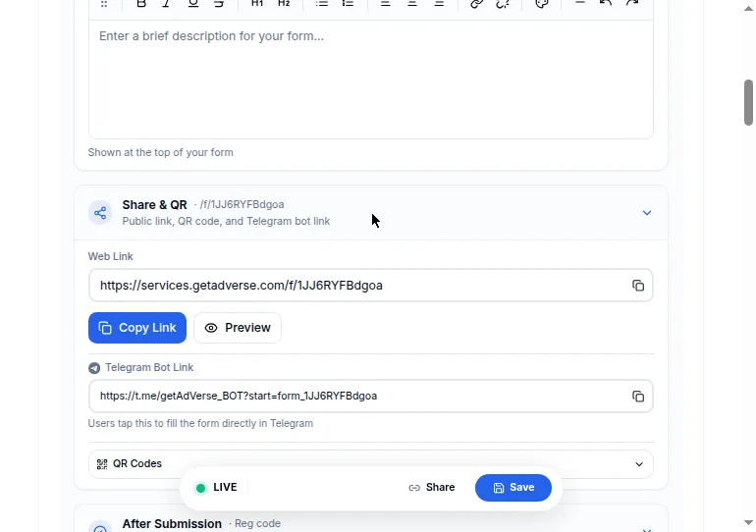
Task: Focus the form description text area
Action: 371,80
